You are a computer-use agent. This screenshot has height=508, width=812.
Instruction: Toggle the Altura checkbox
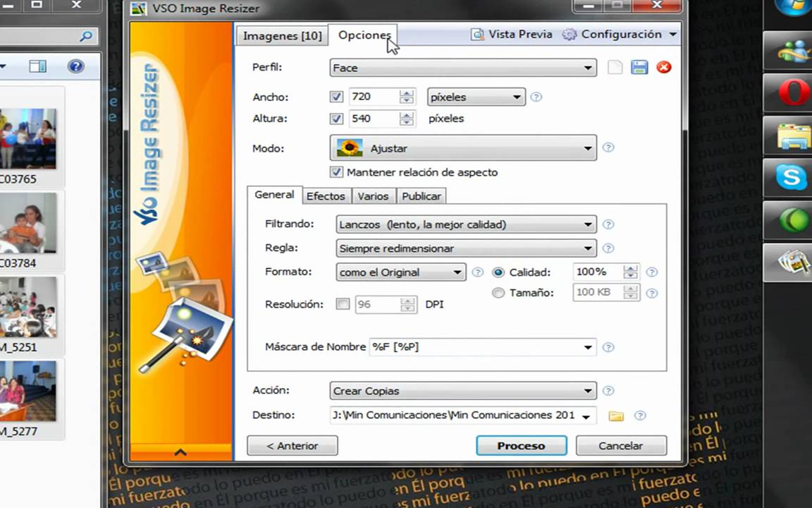click(337, 119)
